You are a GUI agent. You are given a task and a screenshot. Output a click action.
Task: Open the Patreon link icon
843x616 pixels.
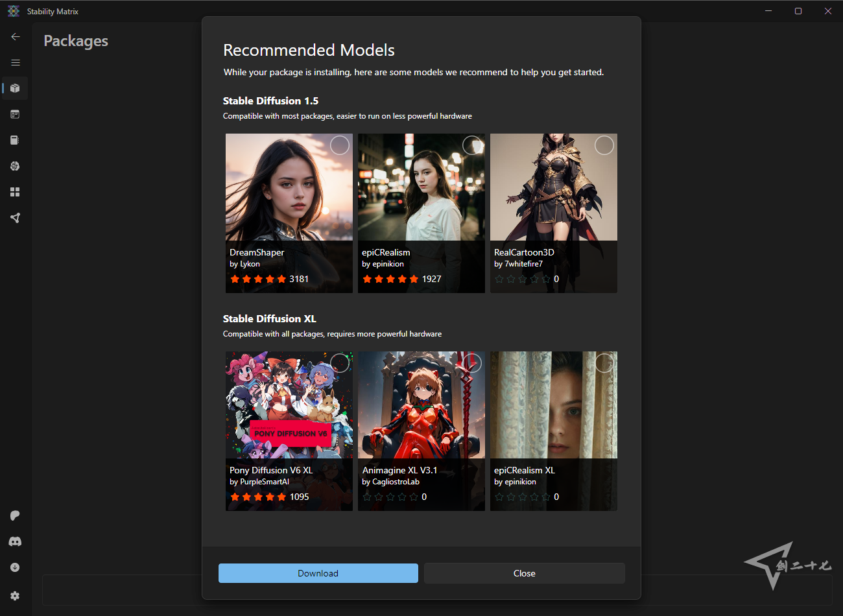tap(16, 515)
